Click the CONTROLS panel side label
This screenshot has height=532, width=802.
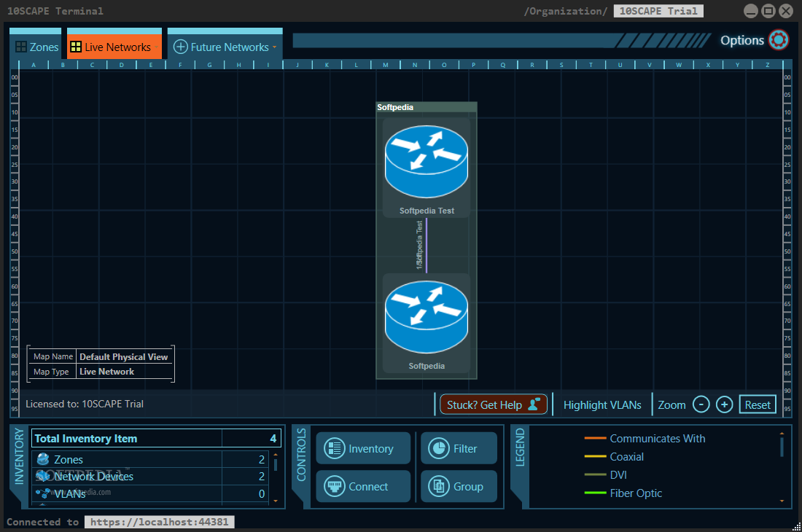click(301, 455)
